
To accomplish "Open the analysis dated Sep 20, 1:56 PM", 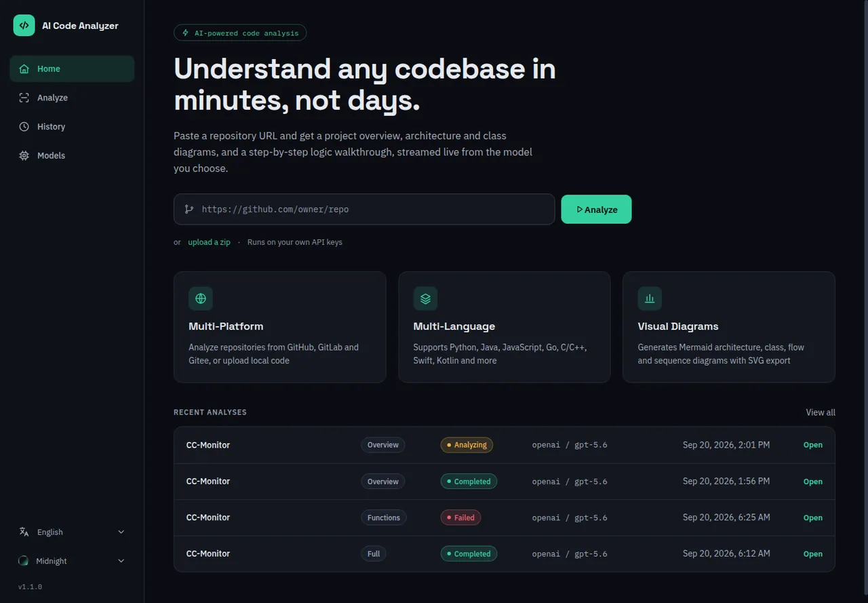I will click(x=812, y=482).
